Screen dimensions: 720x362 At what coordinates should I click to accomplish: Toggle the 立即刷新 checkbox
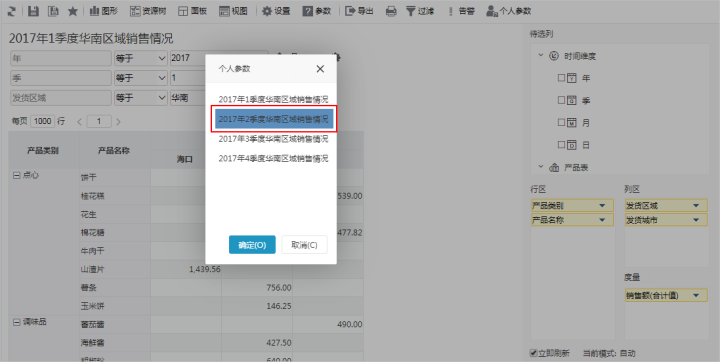click(534, 353)
